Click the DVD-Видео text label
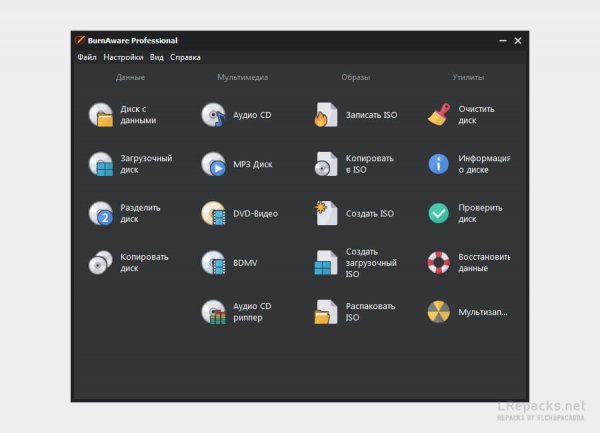600x433 pixels. [255, 213]
